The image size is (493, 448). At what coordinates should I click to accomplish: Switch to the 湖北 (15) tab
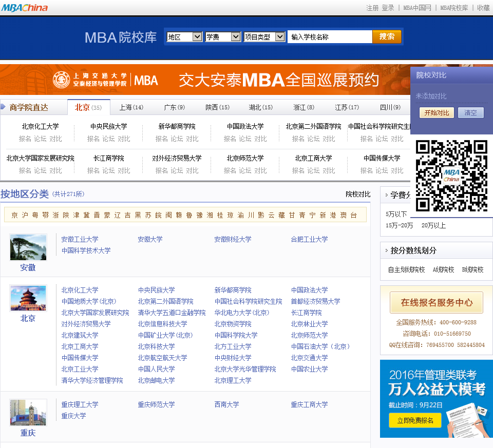pyautogui.click(x=261, y=107)
